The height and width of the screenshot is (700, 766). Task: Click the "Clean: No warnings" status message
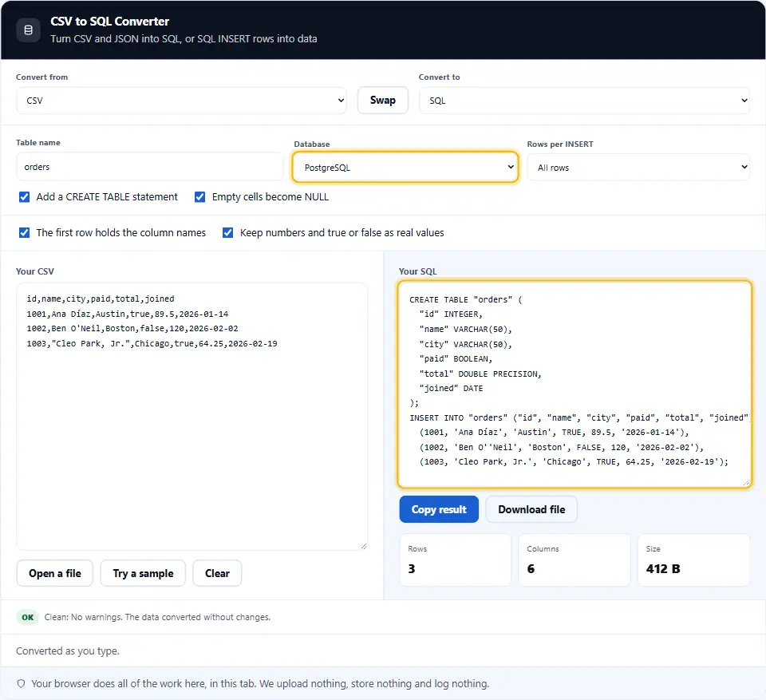point(157,617)
